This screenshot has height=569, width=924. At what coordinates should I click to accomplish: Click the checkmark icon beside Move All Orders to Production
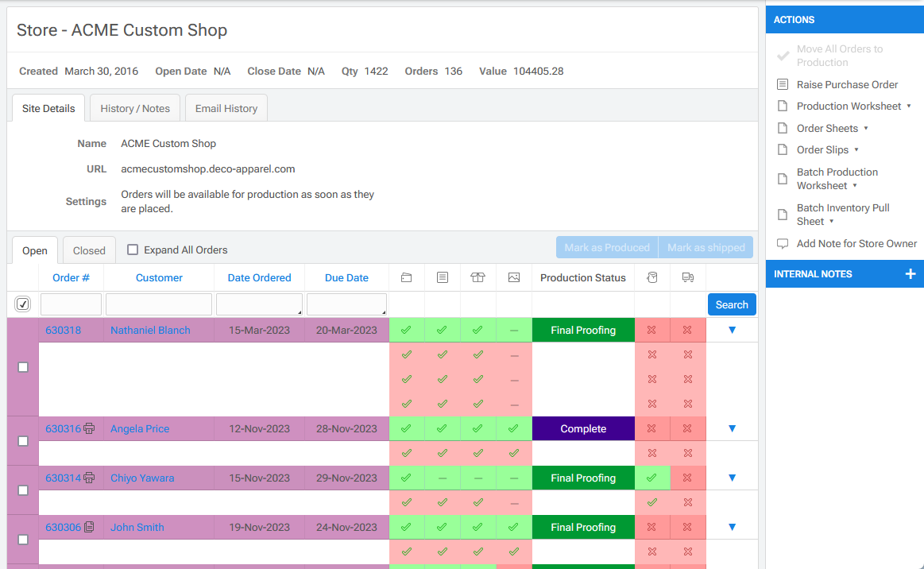(783, 56)
